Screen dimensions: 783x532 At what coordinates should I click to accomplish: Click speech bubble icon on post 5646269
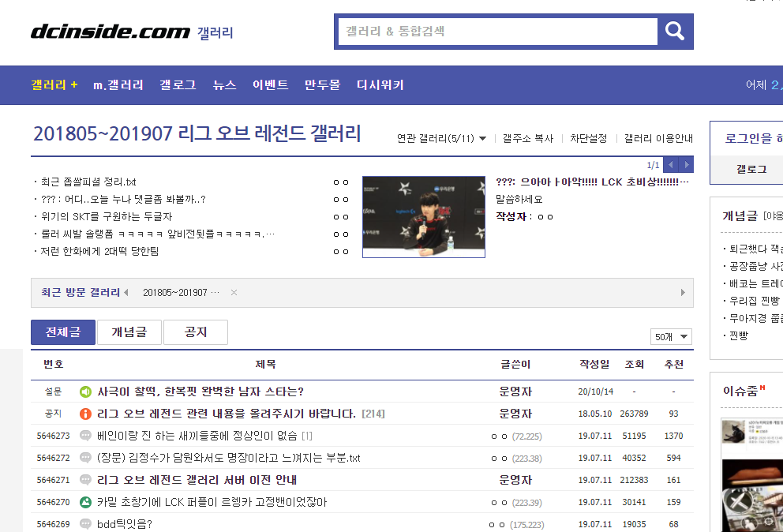pos(85,524)
